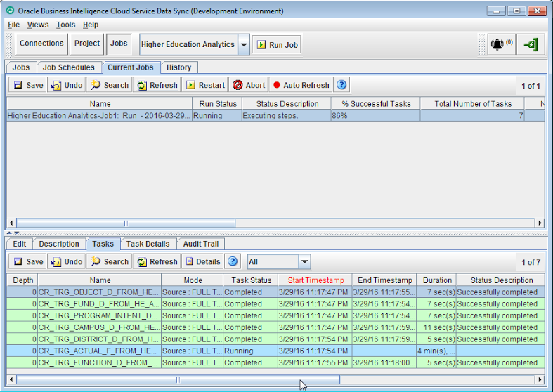Viewport: 553px width, 392px height.
Task: Open the Tools menu
Action: [x=65, y=25]
